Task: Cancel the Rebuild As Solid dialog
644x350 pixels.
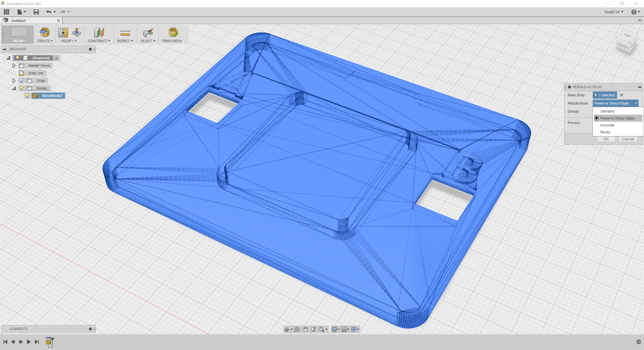Action: 628,139
